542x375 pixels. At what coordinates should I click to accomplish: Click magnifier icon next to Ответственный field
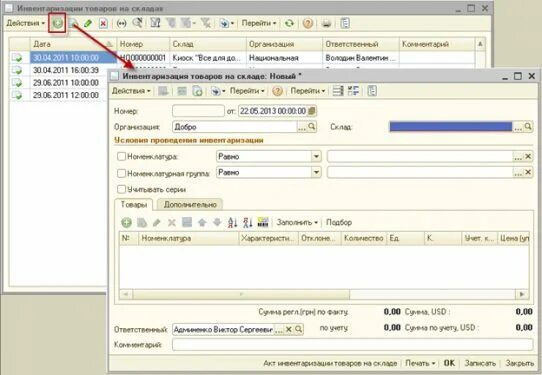pyautogui.click(x=299, y=329)
